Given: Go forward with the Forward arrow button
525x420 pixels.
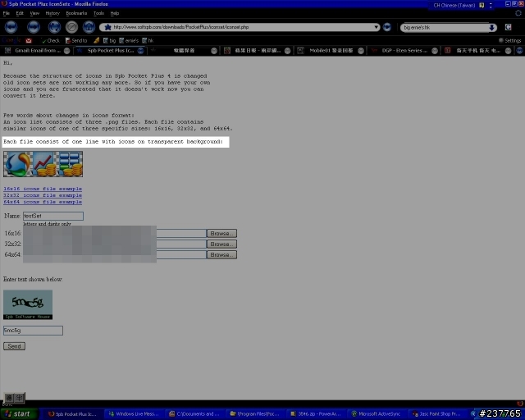Looking at the screenshot, I should (x=34, y=27).
